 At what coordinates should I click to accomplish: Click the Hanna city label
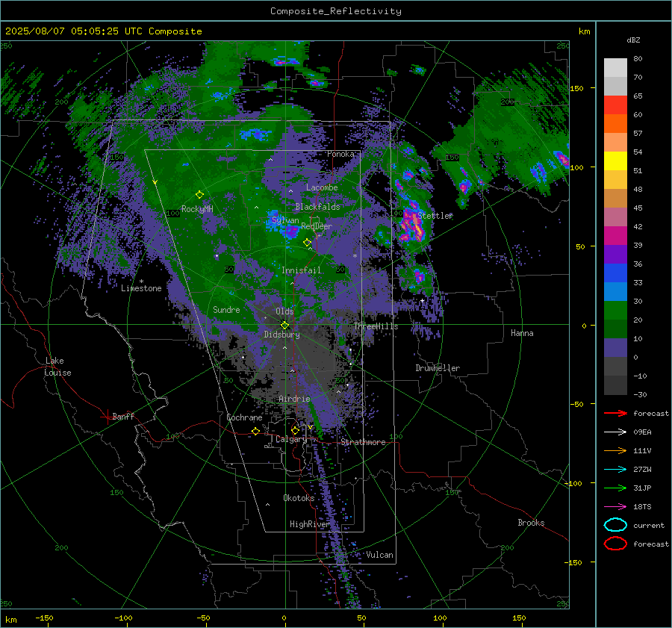(x=522, y=333)
